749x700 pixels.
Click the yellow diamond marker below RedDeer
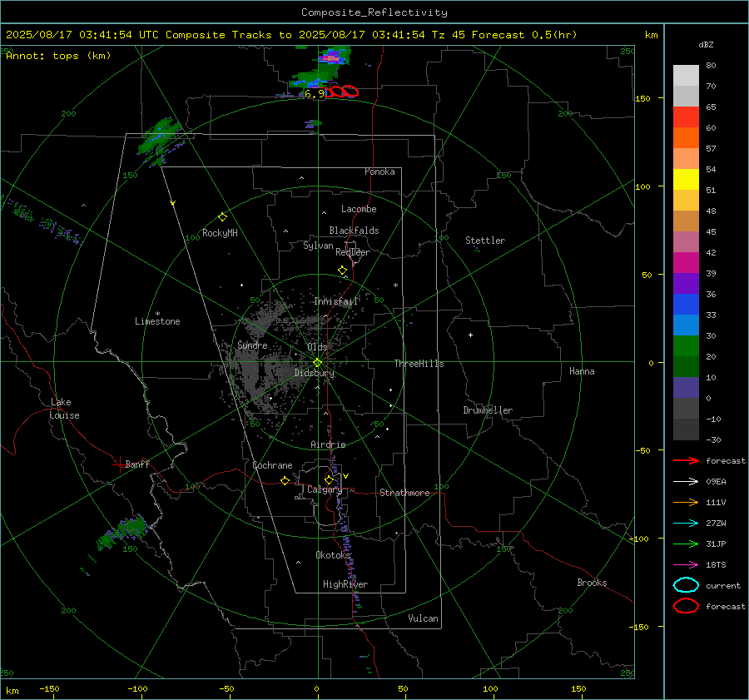coord(342,271)
